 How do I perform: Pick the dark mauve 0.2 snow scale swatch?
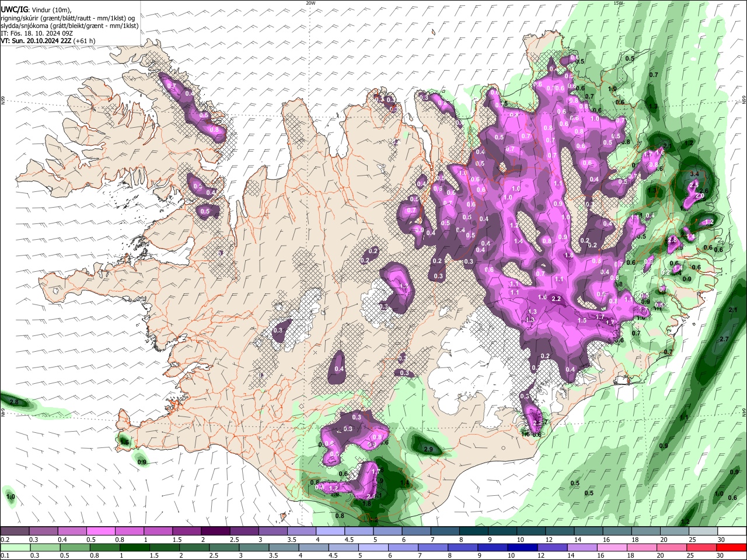point(15,531)
